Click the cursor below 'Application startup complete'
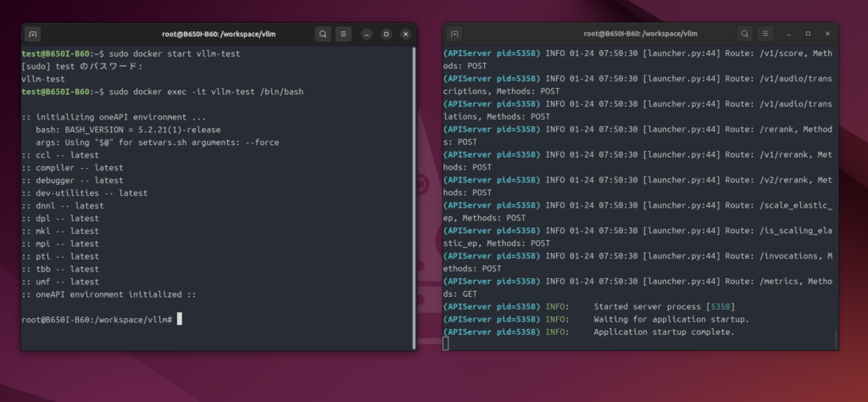The height and width of the screenshot is (402, 868). click(x=446, y=343)
